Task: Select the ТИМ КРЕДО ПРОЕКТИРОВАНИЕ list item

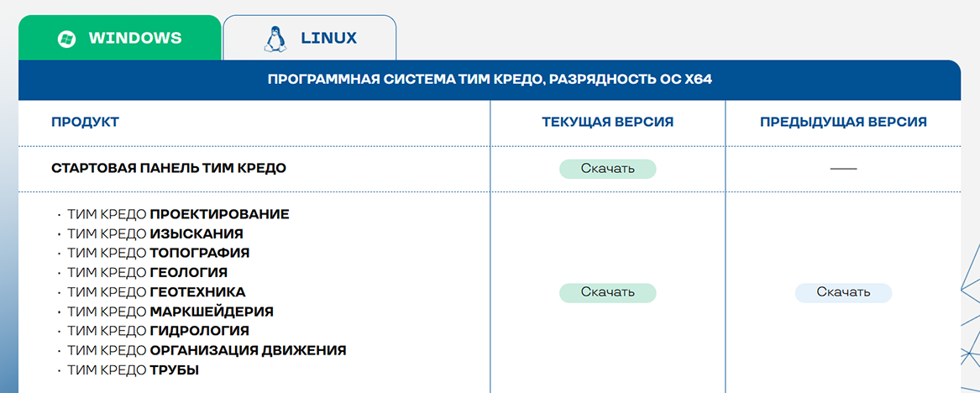Action: (x=178, y=215)
